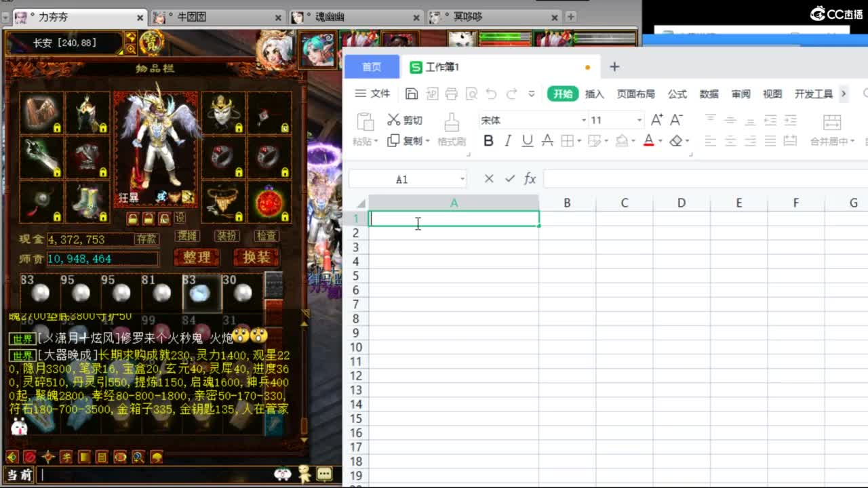Click the font color red A swatch
The width and height of the screenshot is (868, 488).
(x=648, y=141)
